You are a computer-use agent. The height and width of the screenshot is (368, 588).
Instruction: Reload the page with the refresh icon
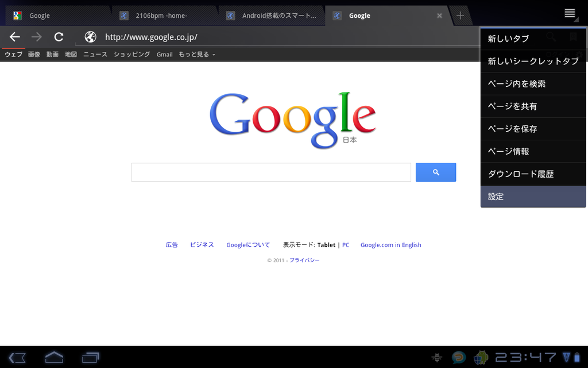(x=59, y=37)
